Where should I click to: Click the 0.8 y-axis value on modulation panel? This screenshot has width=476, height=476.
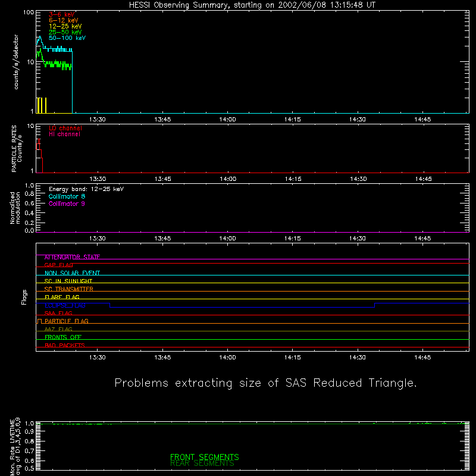(29, 194)
